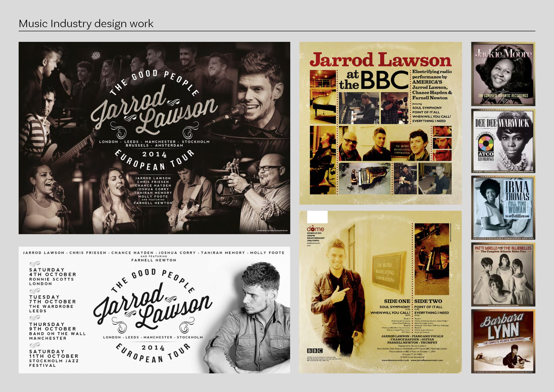
Task: Click the SIDE TWO track listing heading
Action: pos(428,301)
